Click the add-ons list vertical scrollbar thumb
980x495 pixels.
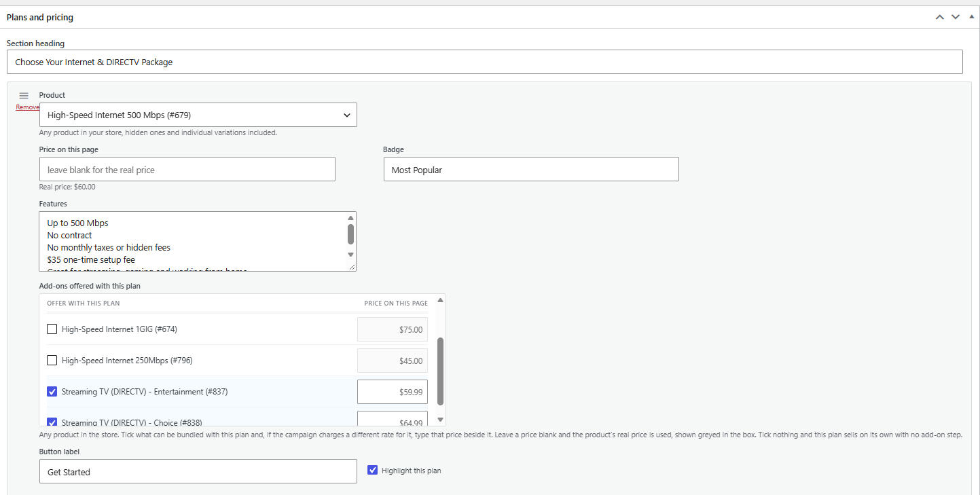coord(440,371)
